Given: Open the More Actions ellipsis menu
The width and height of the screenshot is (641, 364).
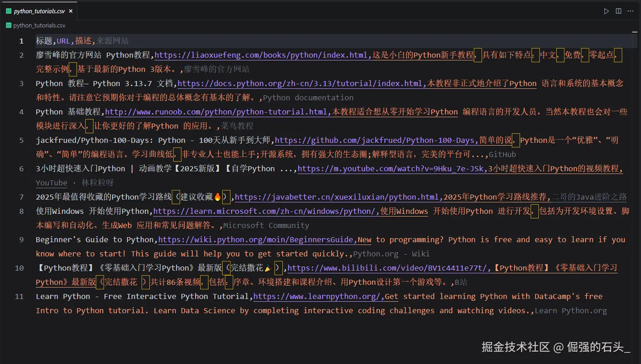Looking at the screenshot, I should coord(631,11).
